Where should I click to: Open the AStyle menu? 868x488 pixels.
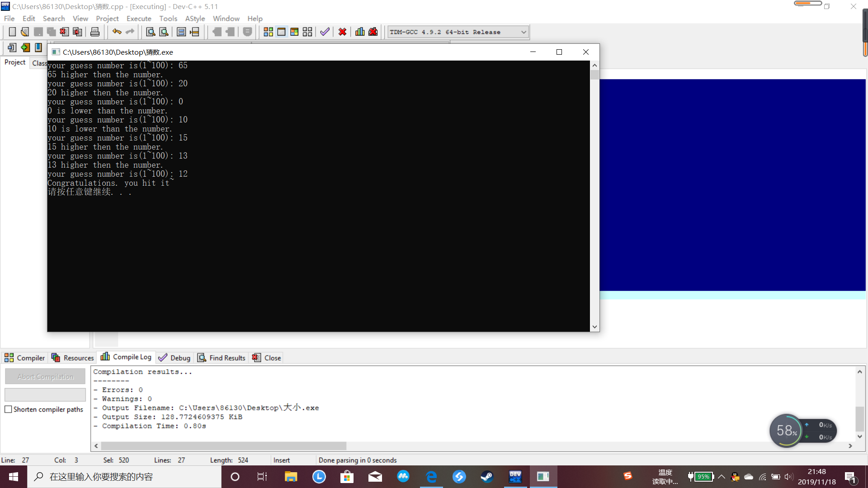click(195, 19)
